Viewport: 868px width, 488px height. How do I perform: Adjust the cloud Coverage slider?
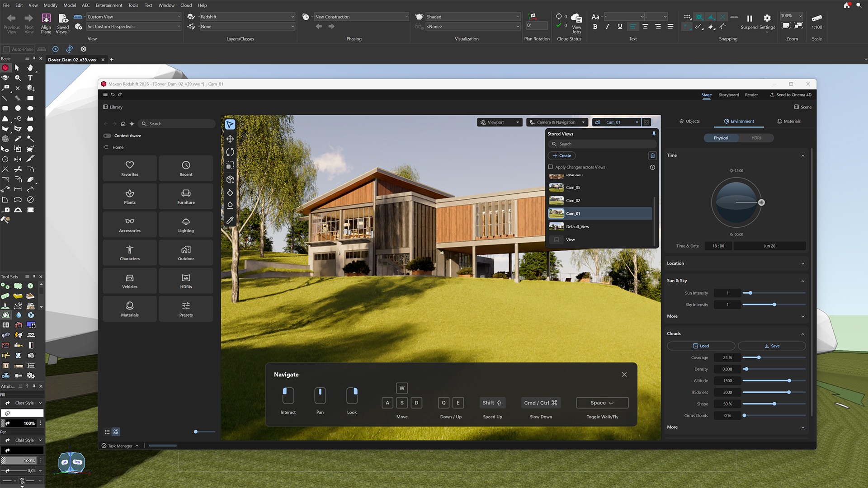(x=774, y=358)
